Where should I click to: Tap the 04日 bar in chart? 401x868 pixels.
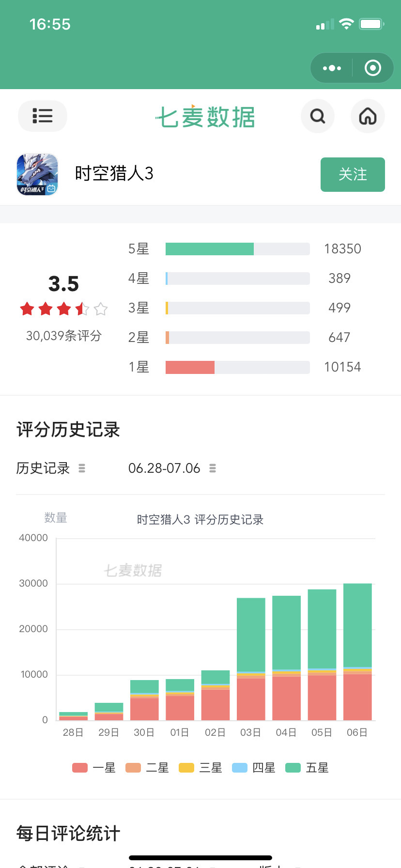click(286, 658)
